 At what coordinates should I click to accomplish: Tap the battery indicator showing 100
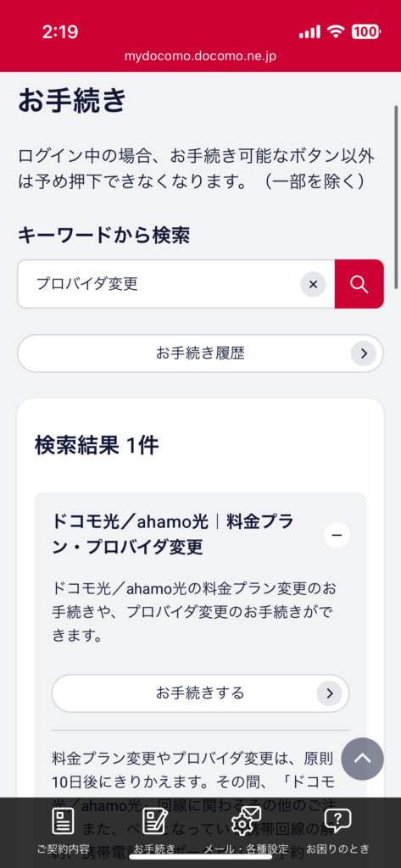365,32
